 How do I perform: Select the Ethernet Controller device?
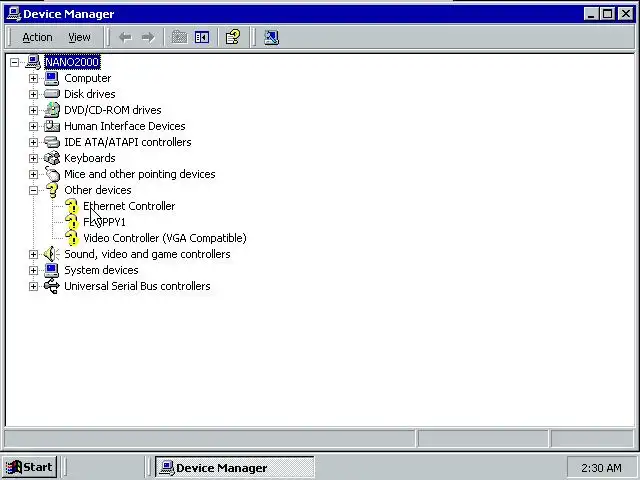point(129,206)
